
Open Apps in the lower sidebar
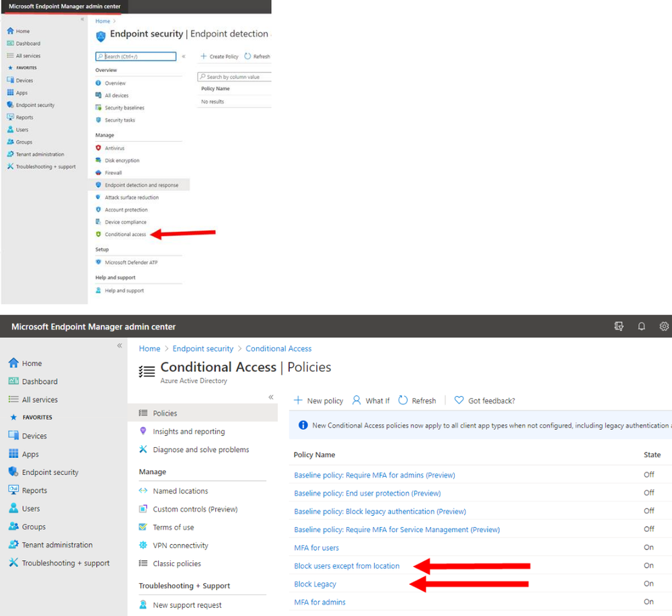point(24,454)
